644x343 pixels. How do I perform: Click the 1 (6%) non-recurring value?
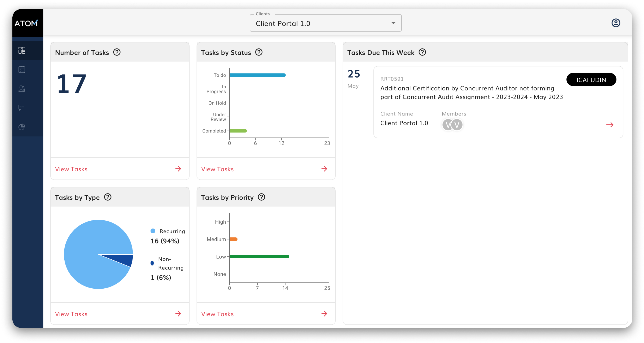tap(161, 277)
